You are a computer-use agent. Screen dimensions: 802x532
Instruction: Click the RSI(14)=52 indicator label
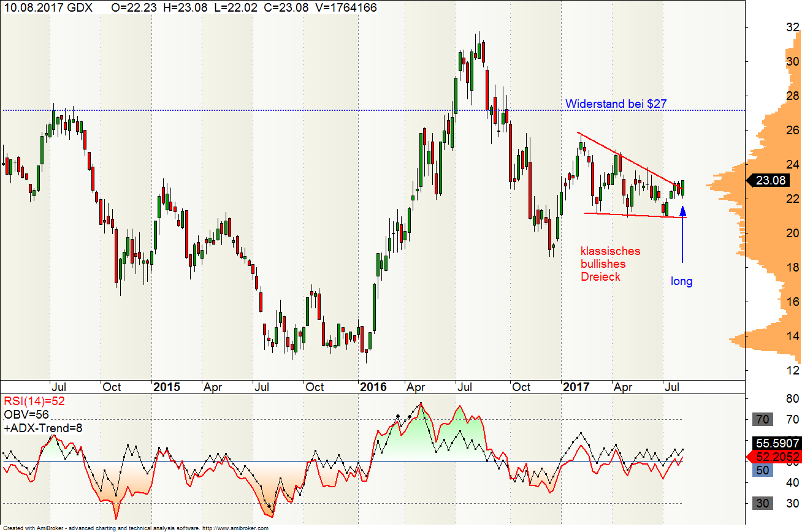[x=34, y=401]
